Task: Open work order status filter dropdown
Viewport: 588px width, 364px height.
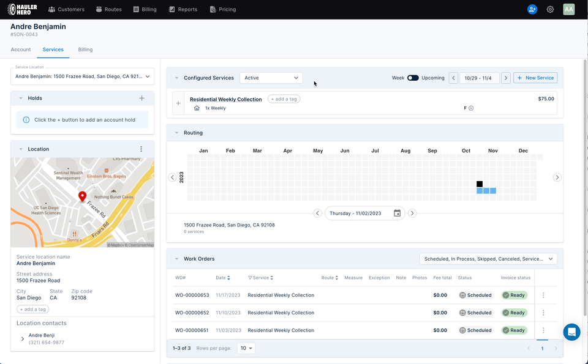Action: (488, 259)
